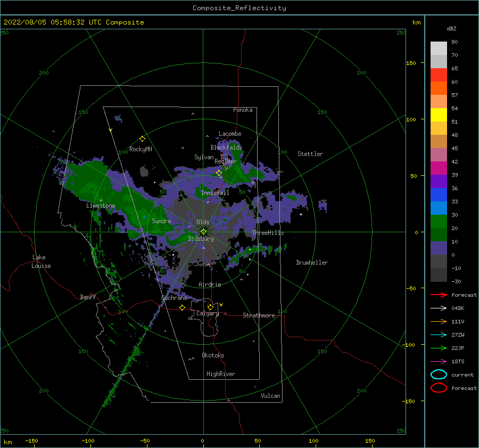The height and width of the screenshot is (448, 479).
Task: Click the Calgary city label
Action: pos(208,313)
